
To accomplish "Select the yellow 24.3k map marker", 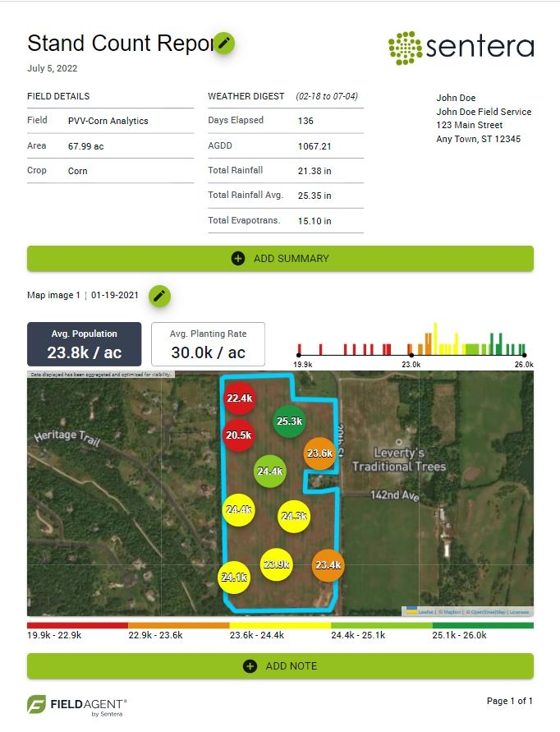I will [x=294, y=517].
